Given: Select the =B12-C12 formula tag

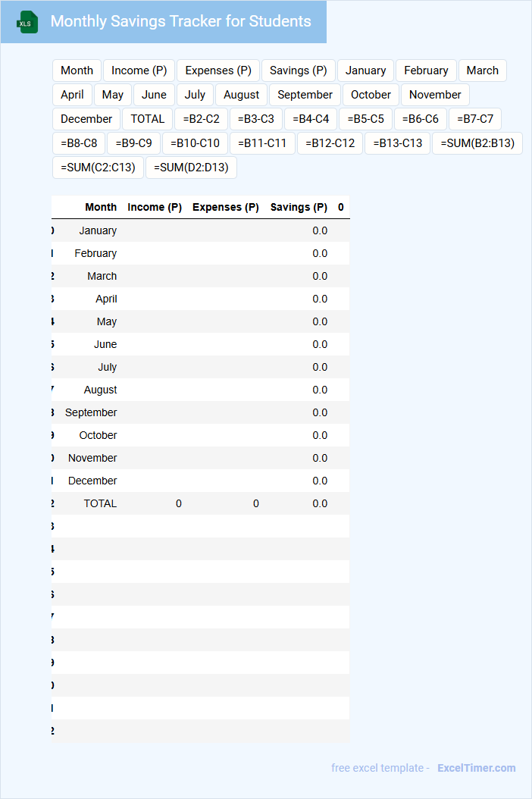Looking at the screenshot, I should click(x=330, y=143).
